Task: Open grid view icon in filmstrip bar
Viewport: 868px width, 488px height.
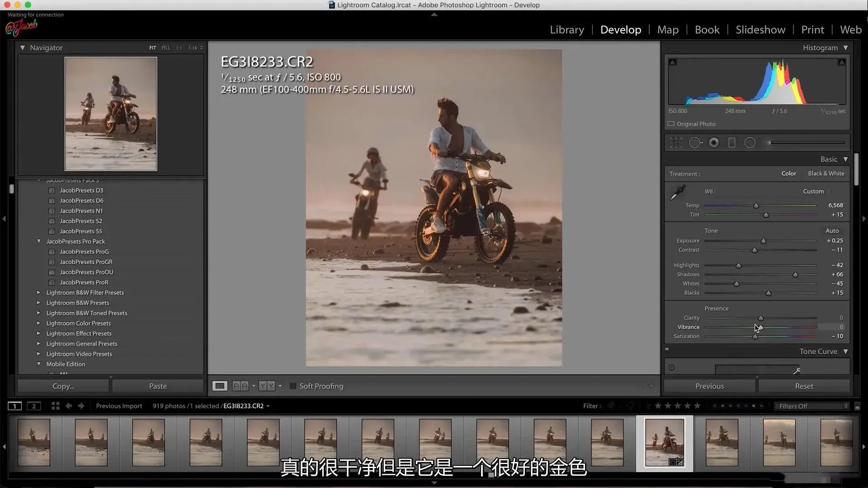Action: (x=56, y=406)
